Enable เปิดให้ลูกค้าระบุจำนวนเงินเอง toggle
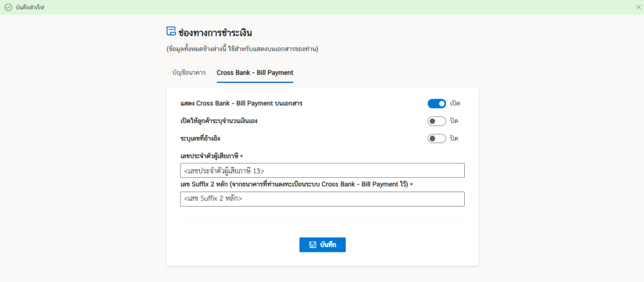Viewport: 644px width, 282px height. (436, 121)
